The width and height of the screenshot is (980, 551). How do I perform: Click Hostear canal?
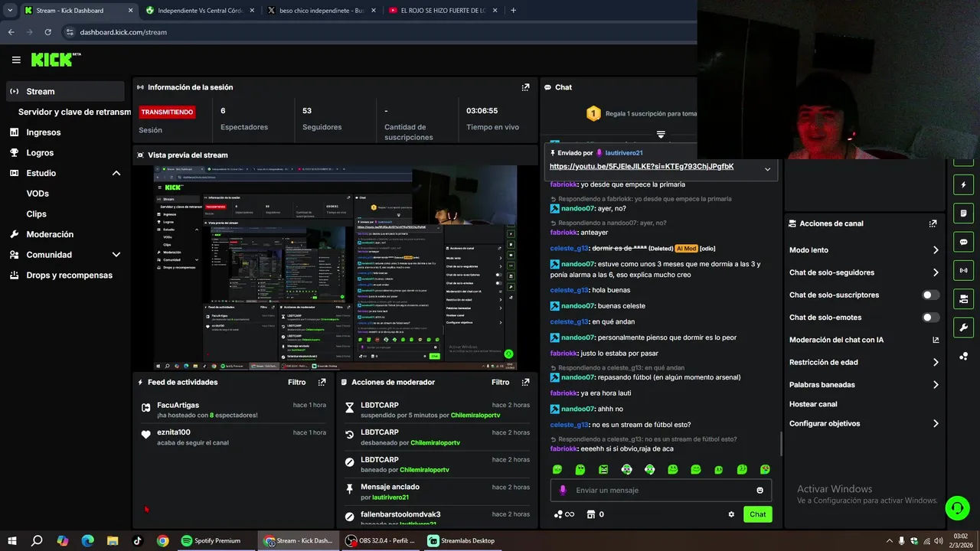(x=813, y=404)
